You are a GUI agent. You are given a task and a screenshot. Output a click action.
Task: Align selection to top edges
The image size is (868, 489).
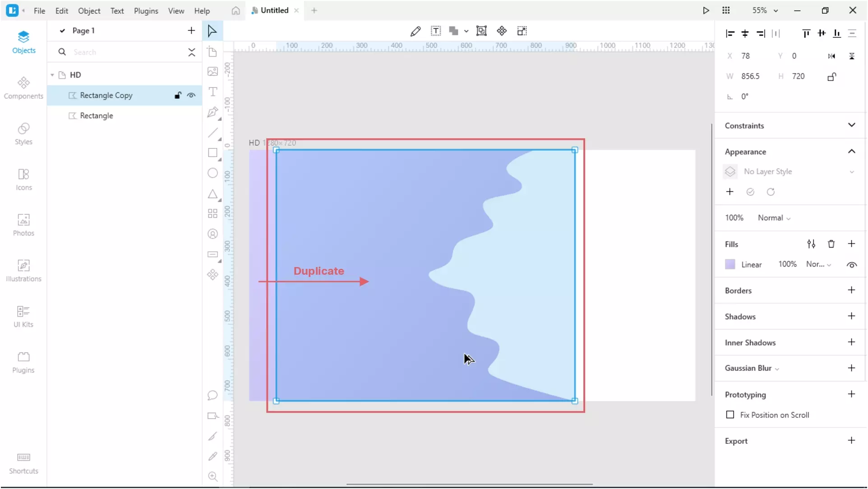pyautogui.click(x=806, y=33)
